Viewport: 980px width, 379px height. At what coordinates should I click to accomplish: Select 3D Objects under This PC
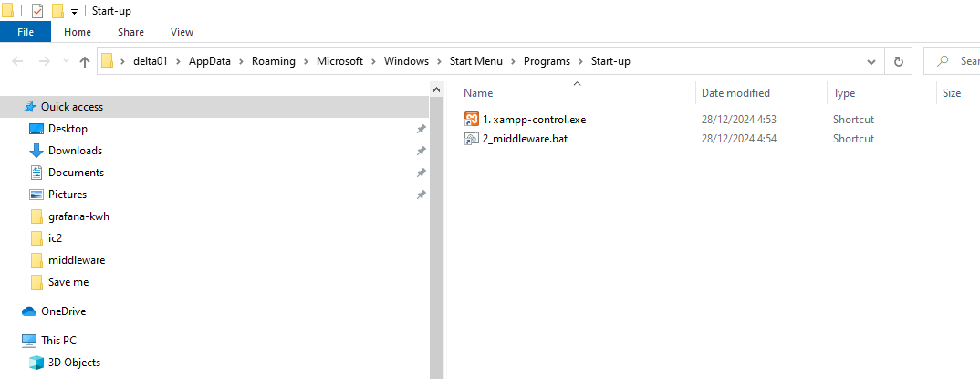74,363
